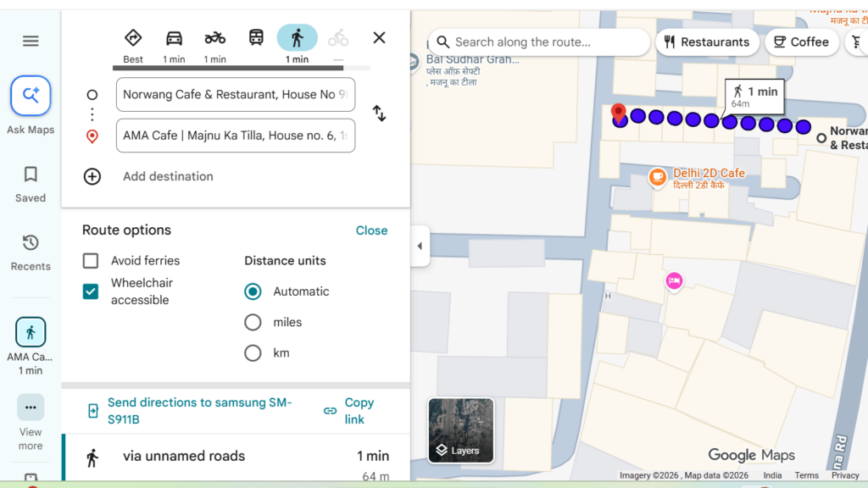Swap starting point and destination
The image size is (868, 488).
(379, 114)
